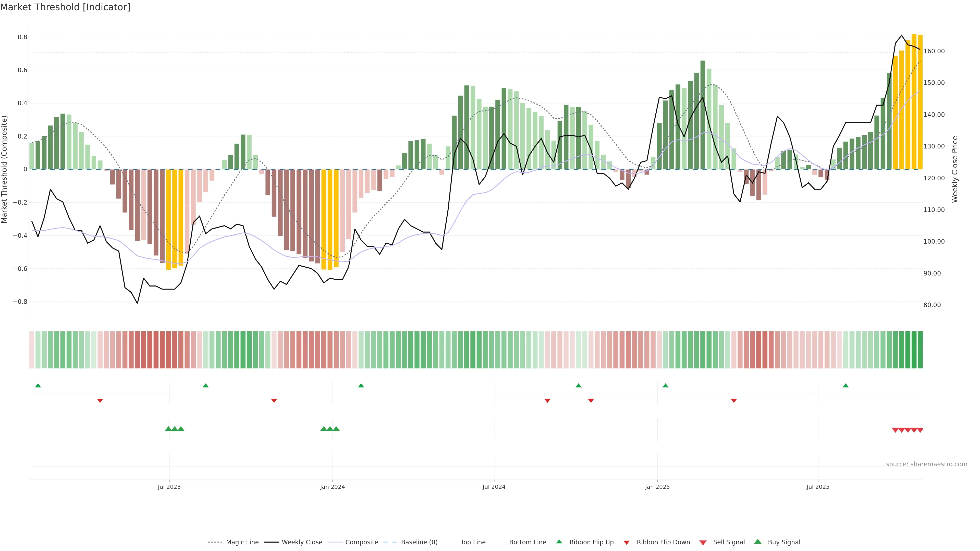980x551 pixels.
Task: Toggle Weekly Close series in legend
Action: click(x=302, y=542)
